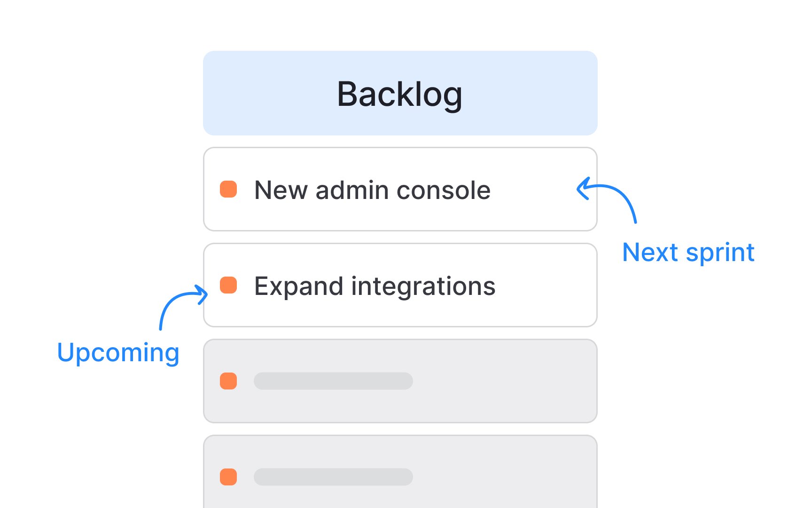Screen dimensions: 812x508
Task: Click the orange marker beside New admin console
Action: tap(228, 189)
